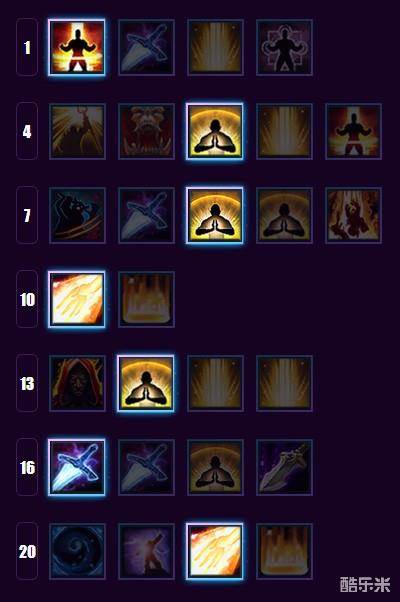Choose the raised hammer figure talent at level 4
This screenshot has height=602, width=400.
pos(77,131)
